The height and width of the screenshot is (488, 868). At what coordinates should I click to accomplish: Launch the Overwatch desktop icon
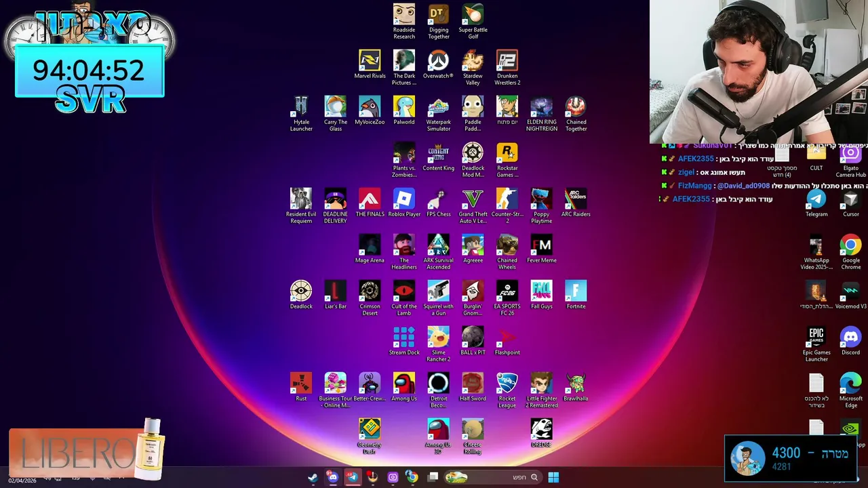(x=439, y=64)
